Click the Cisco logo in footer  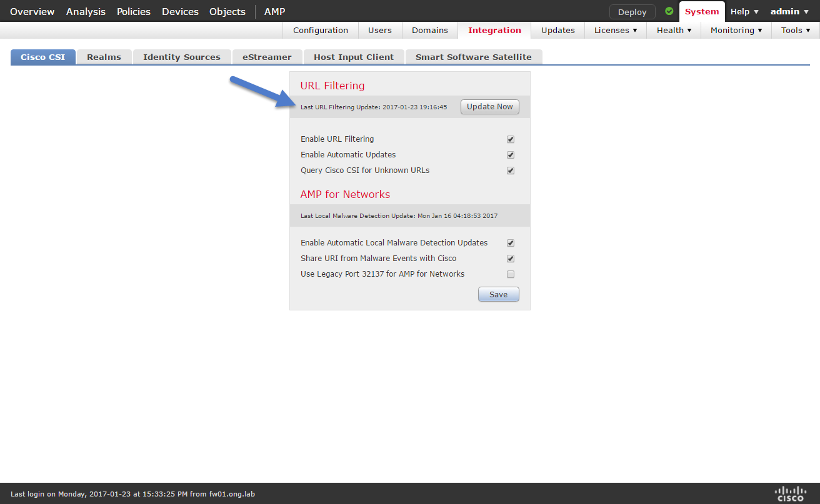[x=790, y=493]
